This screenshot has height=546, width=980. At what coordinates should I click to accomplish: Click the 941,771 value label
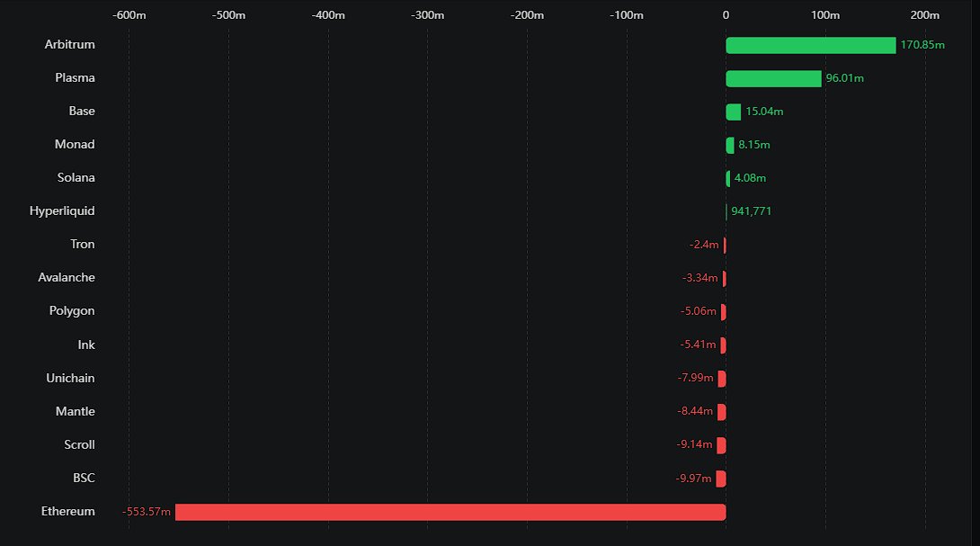click(x=751, y=211)
